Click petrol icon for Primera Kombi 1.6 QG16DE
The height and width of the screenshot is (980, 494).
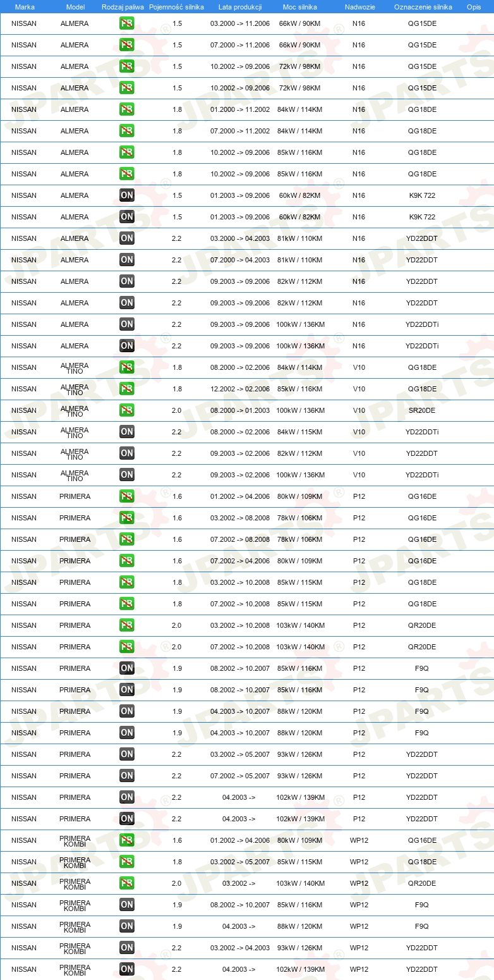pos(126,840)
